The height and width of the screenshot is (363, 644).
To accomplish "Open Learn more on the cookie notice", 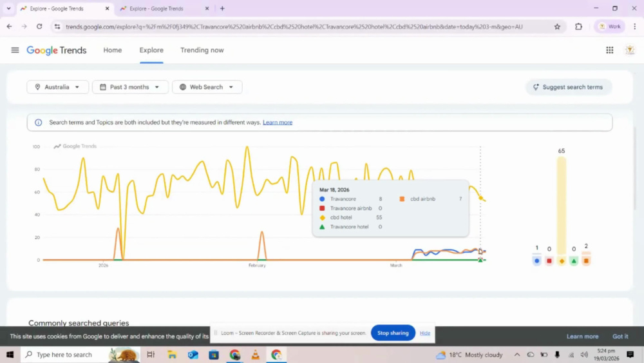I will [582, 337].
